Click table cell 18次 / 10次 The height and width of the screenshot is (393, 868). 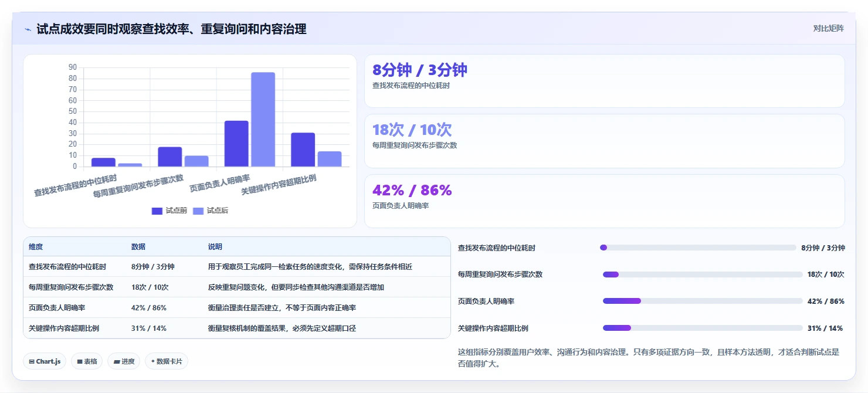pos(150,287)
